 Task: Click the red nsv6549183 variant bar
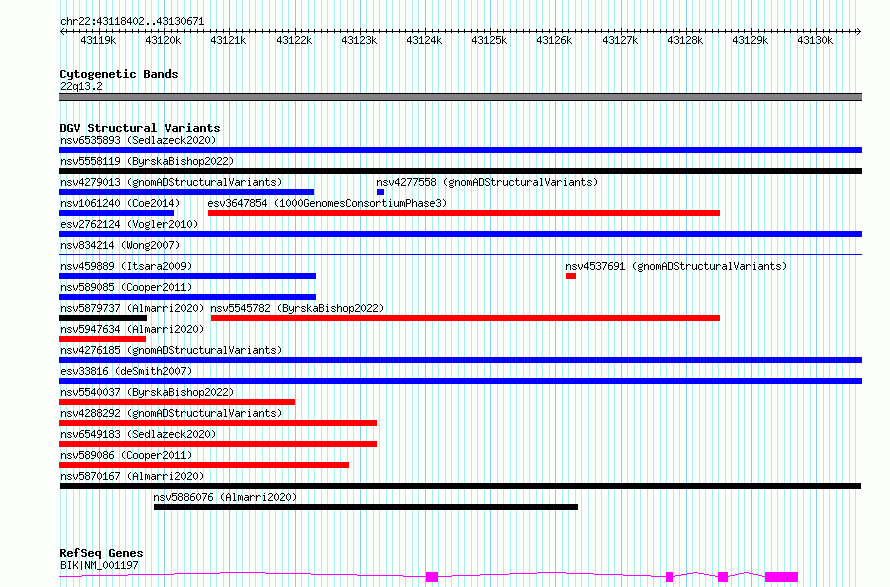(x=218, y=444)
